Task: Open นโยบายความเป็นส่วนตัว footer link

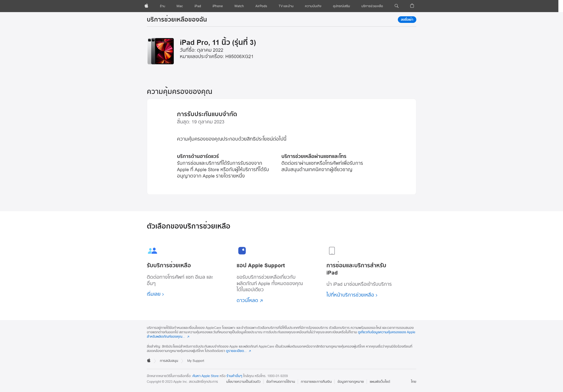Action: (x=243, y=381)
